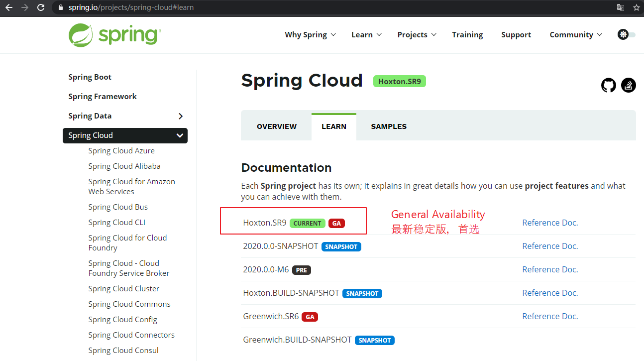Click the lock icon in the address bar
Viewport: 644px width, 361px height.
61,7
